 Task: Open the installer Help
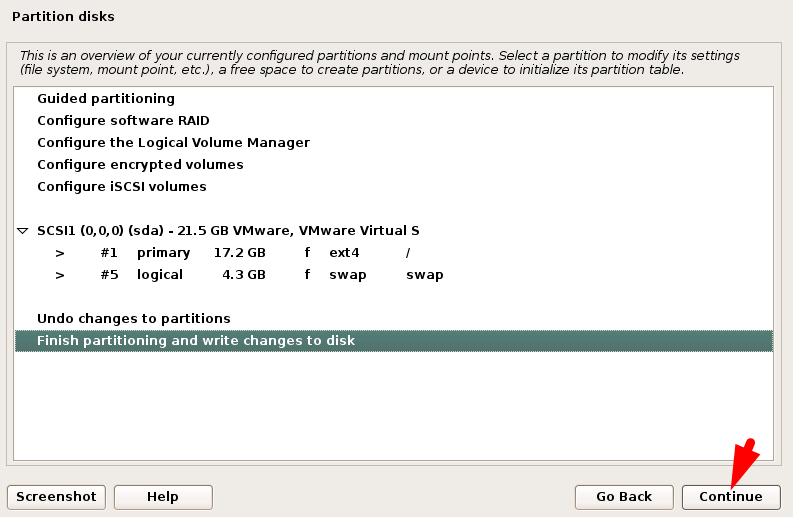(x=163, y=496)
